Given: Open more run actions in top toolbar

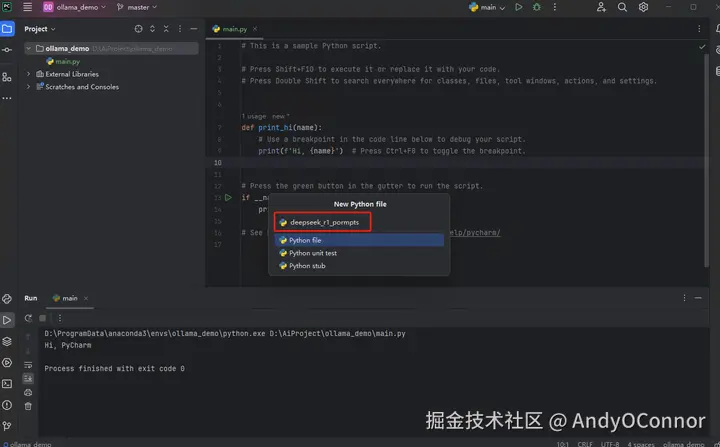Looking at the screenshot, I should 555,7.
